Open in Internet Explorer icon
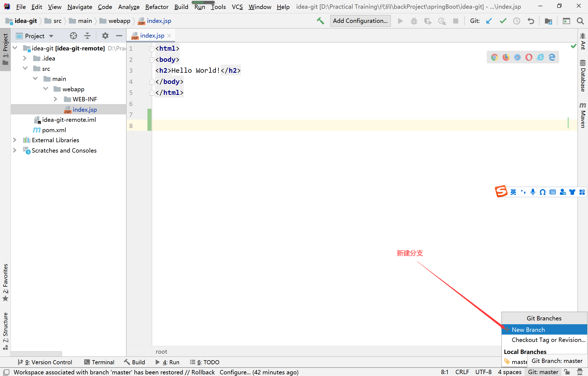Image resolution: width=588 pixels, height=376 pixels. coord(540,57)
